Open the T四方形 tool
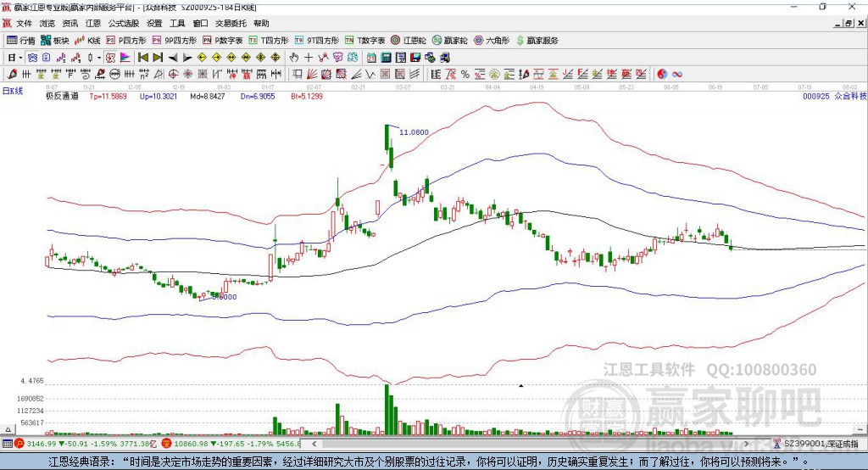The height and width of the screenshot is (470, 868). (269, 41)
